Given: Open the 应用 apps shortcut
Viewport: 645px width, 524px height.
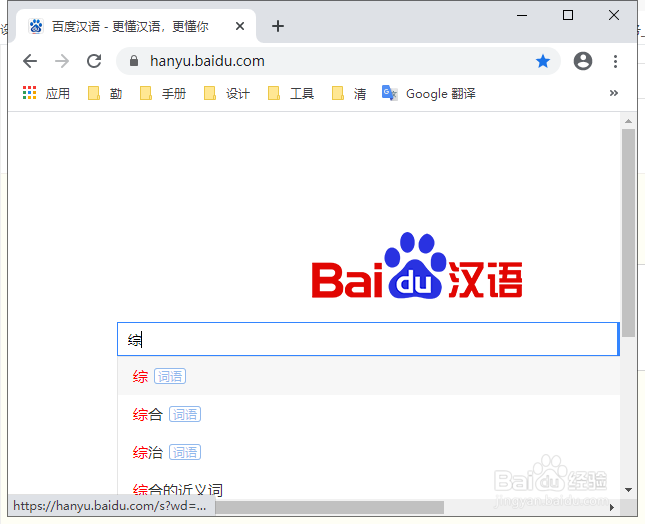Looking at the screenshot, I should tap(46, 93).
